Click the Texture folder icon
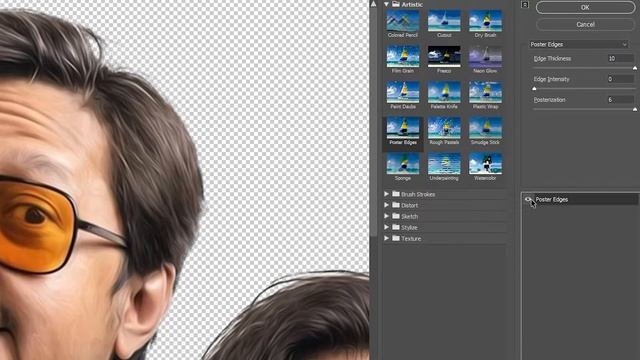The width and height of the screenshot is (640, 360). coord(396,238)
